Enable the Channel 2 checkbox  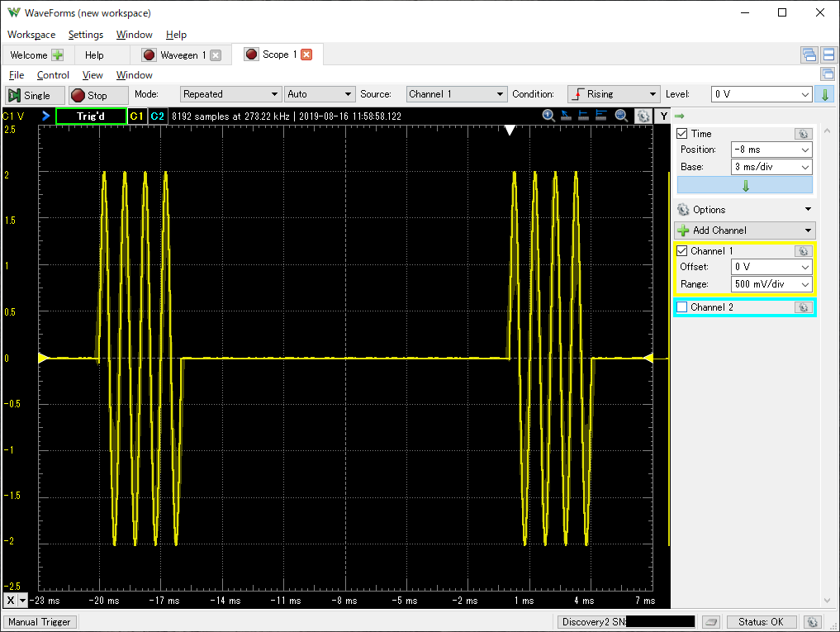[682, 307]
